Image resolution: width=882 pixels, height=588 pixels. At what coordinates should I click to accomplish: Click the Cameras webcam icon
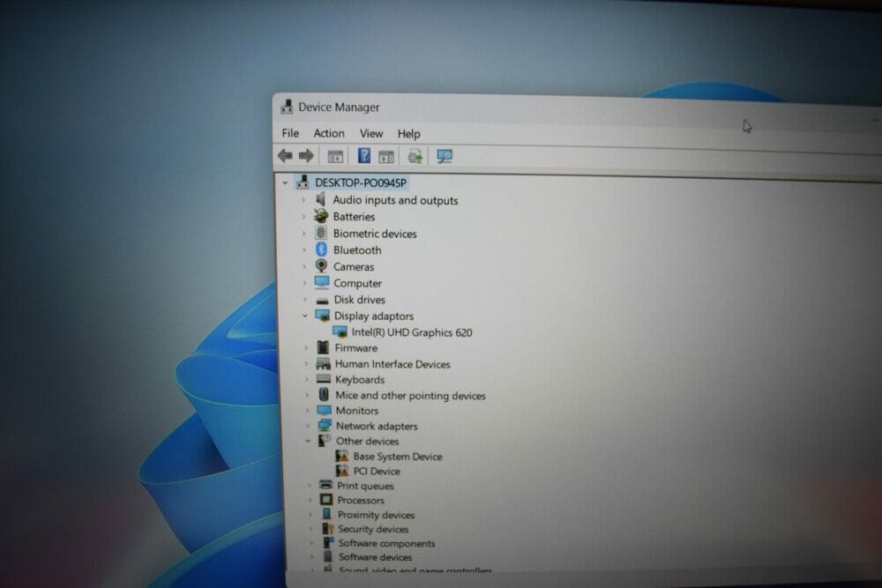(x=321, y=265)
